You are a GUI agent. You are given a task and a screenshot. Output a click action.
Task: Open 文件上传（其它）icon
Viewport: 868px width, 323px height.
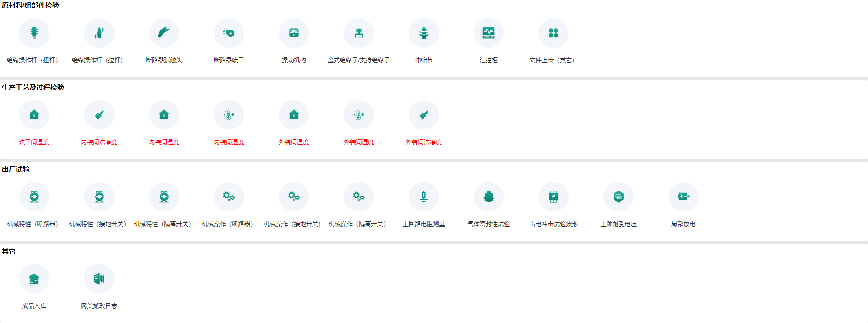click(553, 33)
